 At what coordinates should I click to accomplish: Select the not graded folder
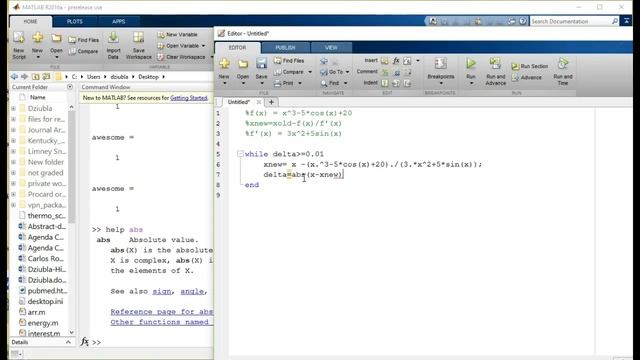click(x=45, y=173)
